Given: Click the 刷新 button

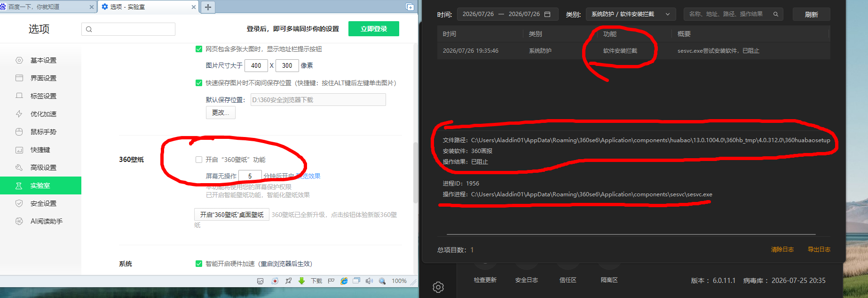Looking at the screenshot, I should pyautogui.click(x=811, y=15).
